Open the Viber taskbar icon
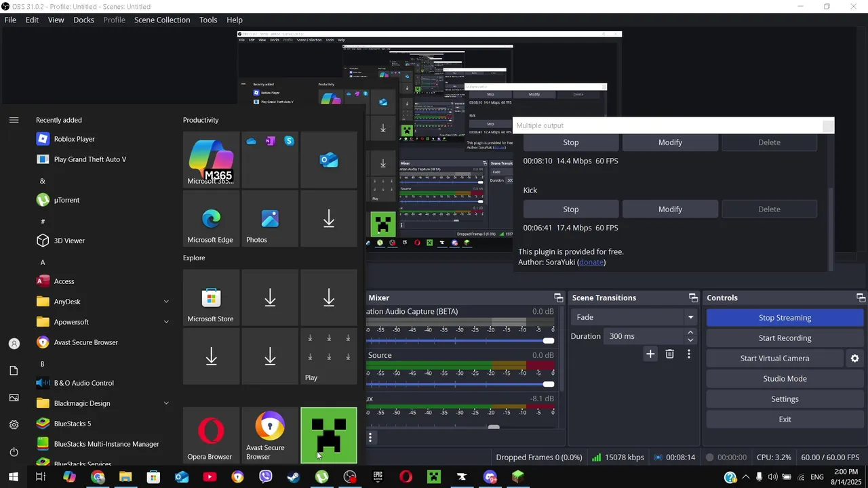This screenshot has height=488, width=868. [266, 477]
